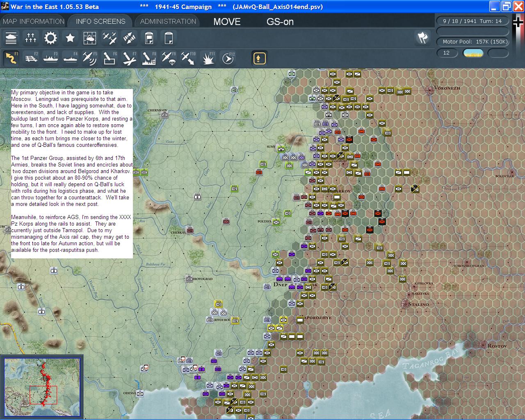Click the striped opposing arrows icon
Screen dimensions: 525x420
click(x=129, y=38)
